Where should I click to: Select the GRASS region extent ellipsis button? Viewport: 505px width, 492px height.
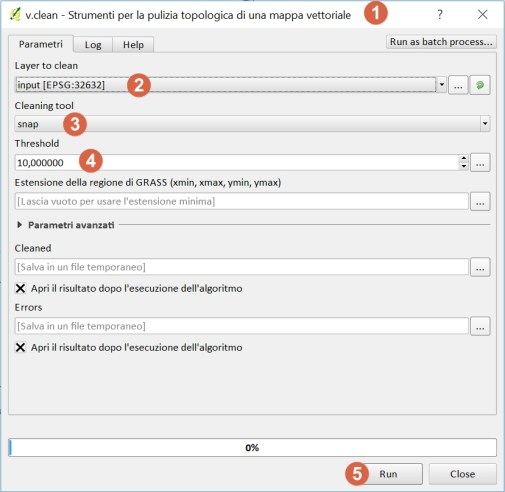tap(480, 201)
